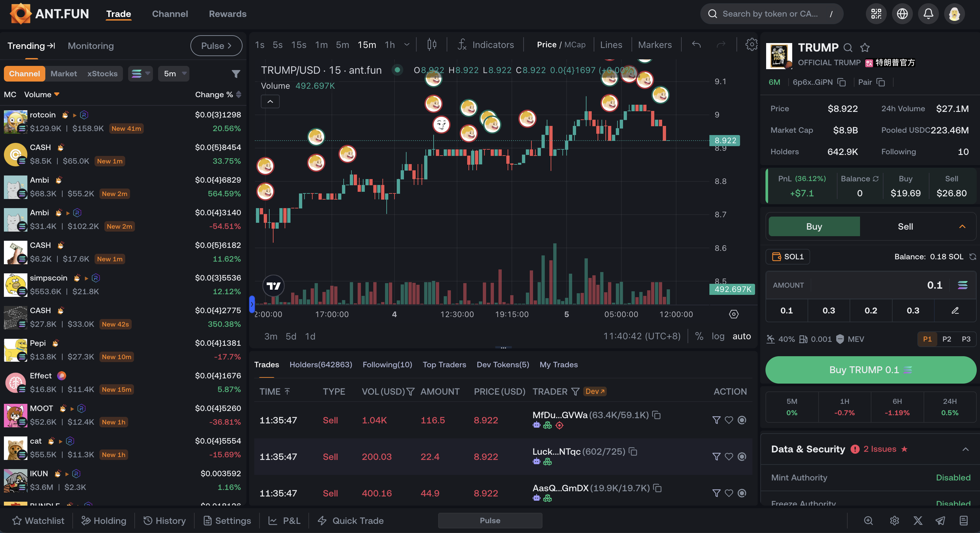Select the P2 priority preset
The width and height of the screenshot is (980, 533).
pyautogui.click(x=946, y=339)
